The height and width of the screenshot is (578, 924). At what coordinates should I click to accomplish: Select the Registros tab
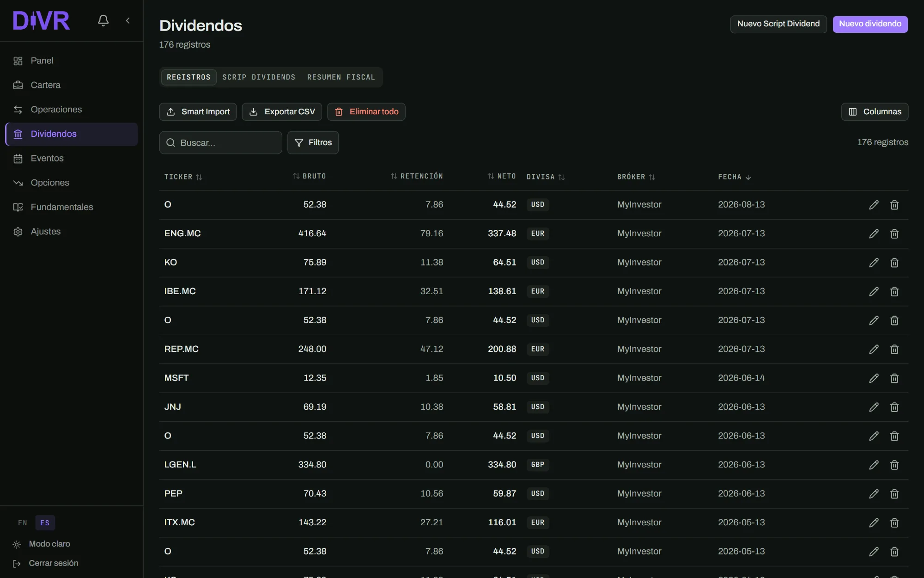tap(188, 77)
